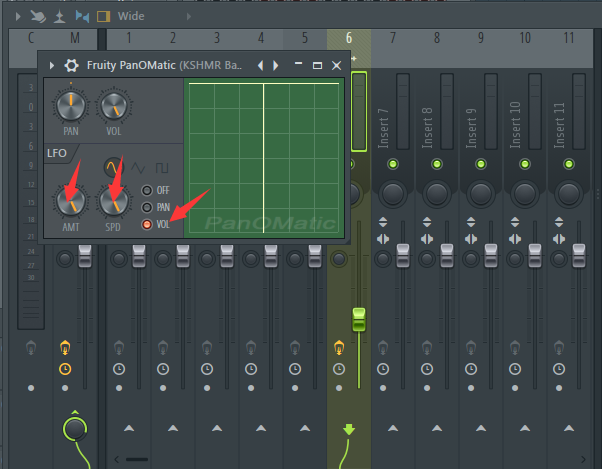Switch to the next preset arrow

(x=276, y=65)
